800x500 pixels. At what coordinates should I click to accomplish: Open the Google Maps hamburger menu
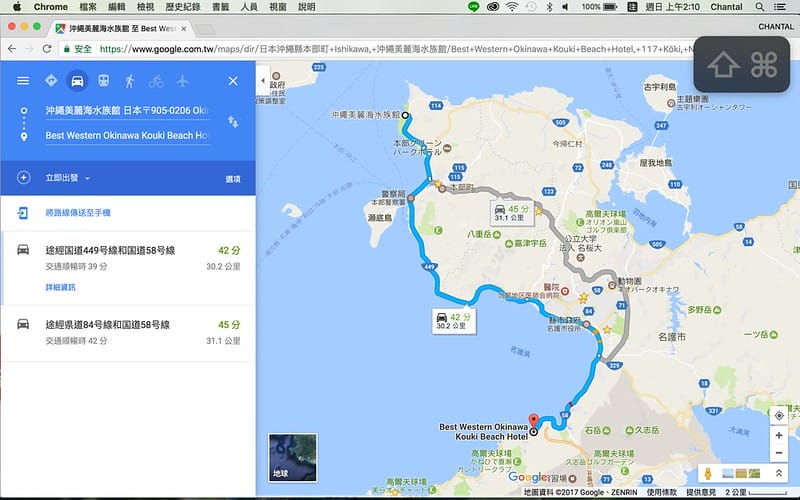[x=23, y=81]
